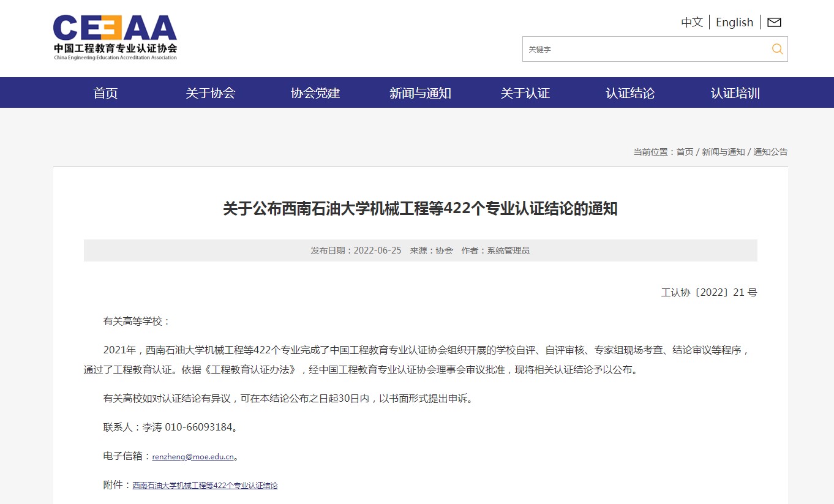The width and height of the screenshot is (834, 504).
Task: Open the 关于认证 menu item
Action: (x=525, y=93)
